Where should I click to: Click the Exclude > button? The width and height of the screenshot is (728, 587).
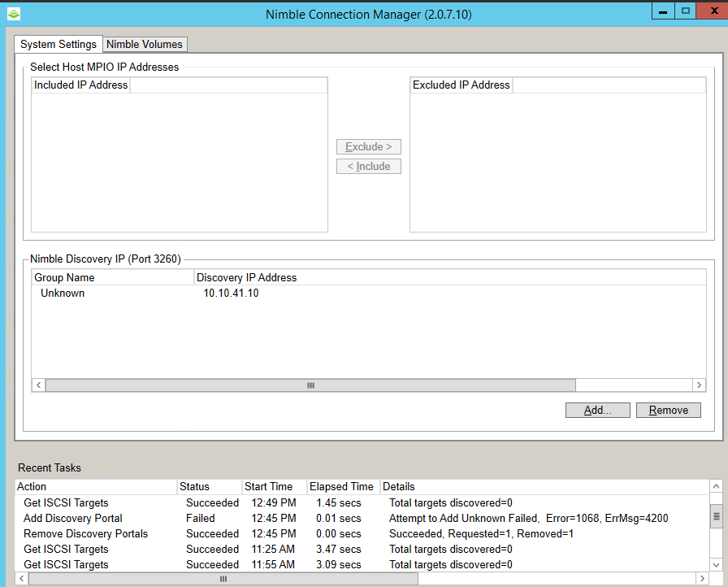(x=369, y=146)
